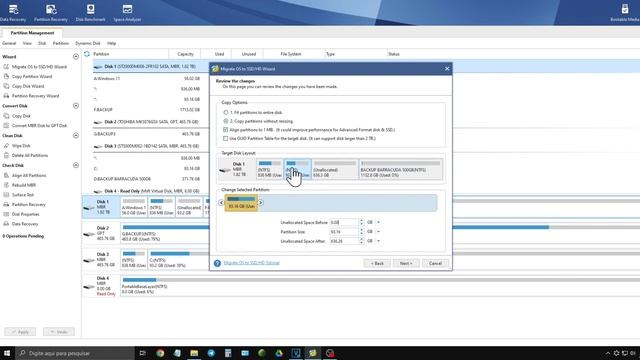Collapse the Wizard sidebar section
The image size is (640, 360).
coord(76,57)
